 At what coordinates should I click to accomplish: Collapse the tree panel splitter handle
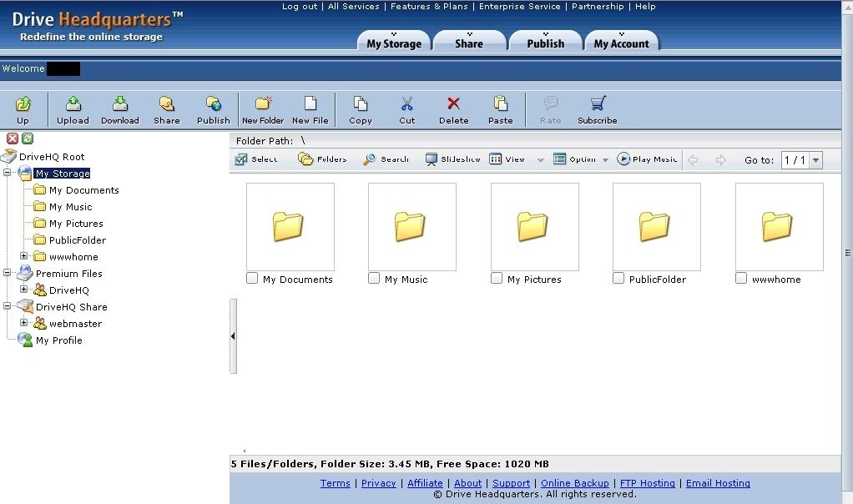coord(234,336)
